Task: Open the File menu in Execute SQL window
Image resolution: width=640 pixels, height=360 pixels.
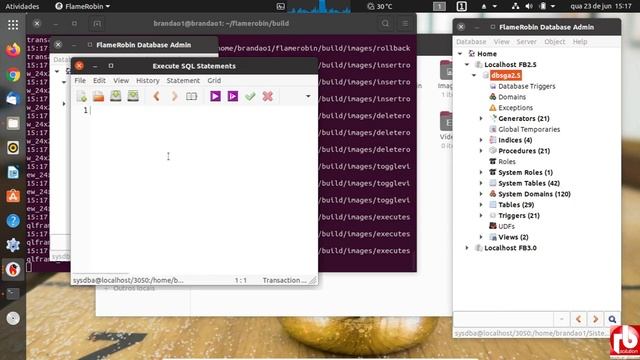Action: pos(80,80)
